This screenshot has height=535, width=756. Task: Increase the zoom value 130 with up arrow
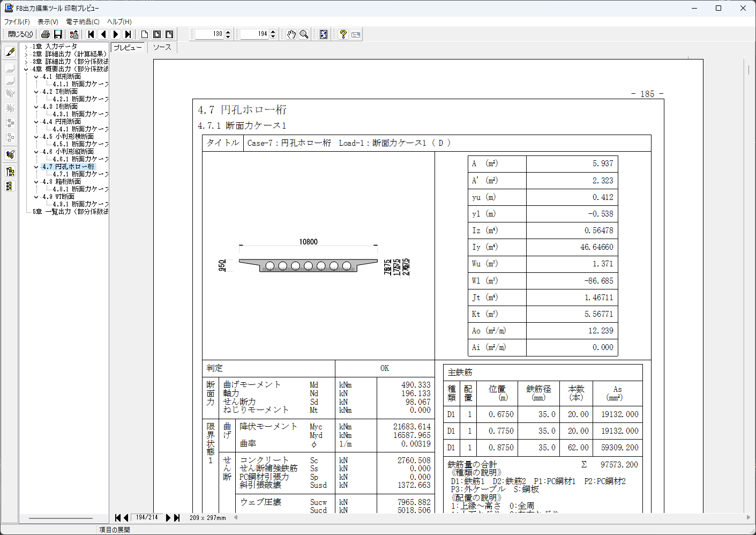click(x=228, y=32)
